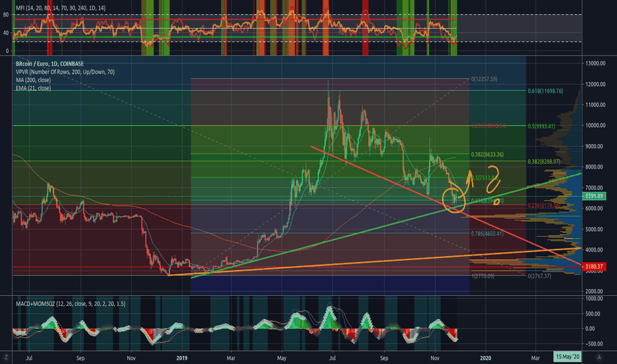
Task: Click the 1000.00 MACD scale value
Action: point(594,298)
